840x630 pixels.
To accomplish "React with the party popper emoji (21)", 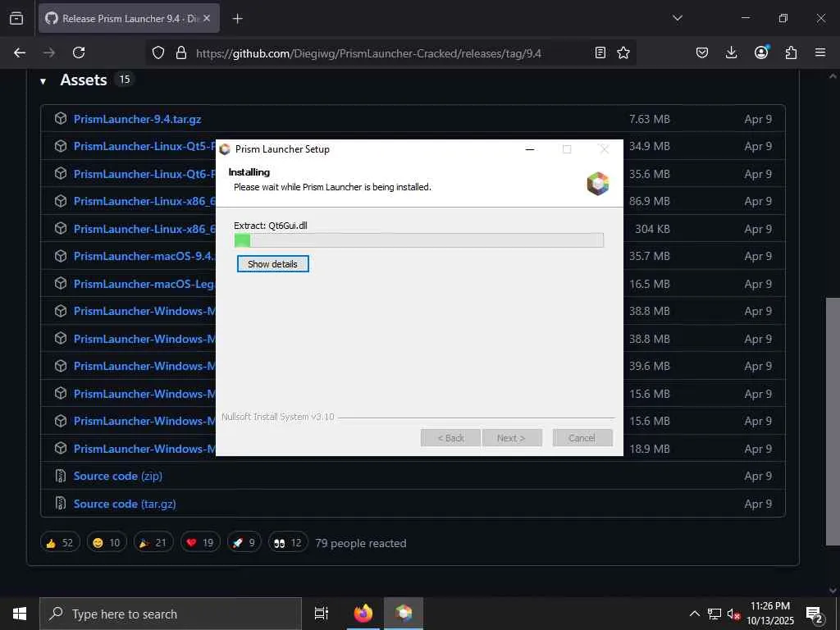I will 153,542.
